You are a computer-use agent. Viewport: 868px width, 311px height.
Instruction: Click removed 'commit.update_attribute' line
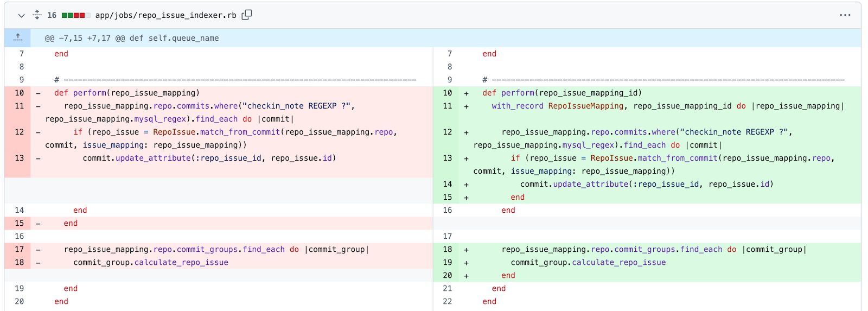[x=209, y=158]
